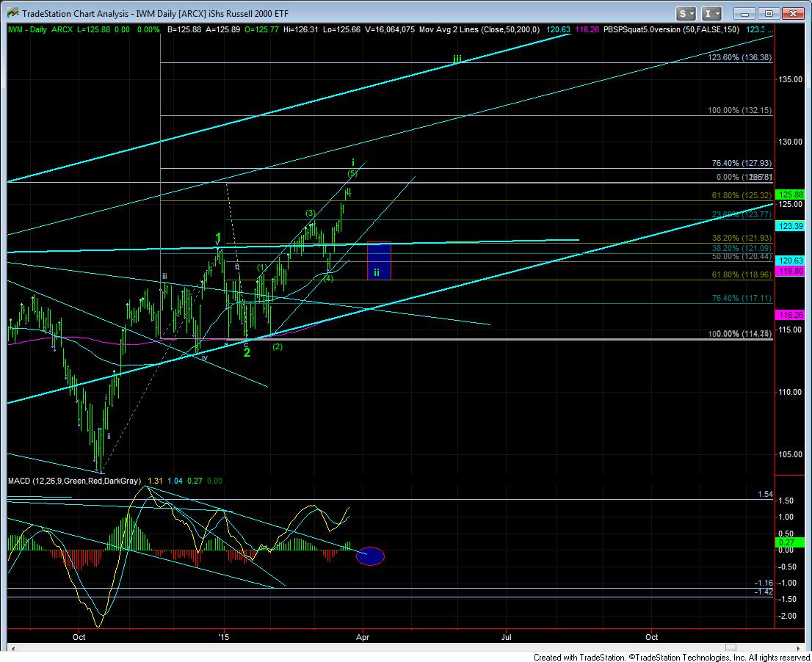Screen dimensions: 812x662
Task: Select the 'MACD (12,26,9,Green,Red,DarkGray)' label
Action: 74,481
